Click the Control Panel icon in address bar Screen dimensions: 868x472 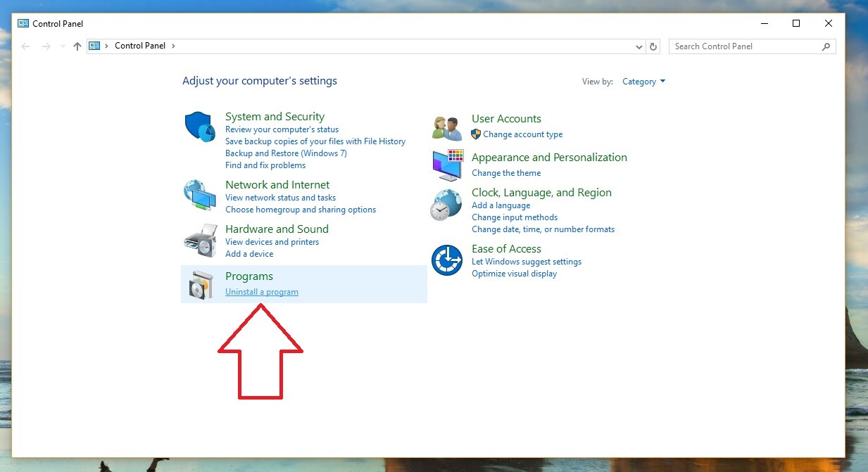[94, 46]
